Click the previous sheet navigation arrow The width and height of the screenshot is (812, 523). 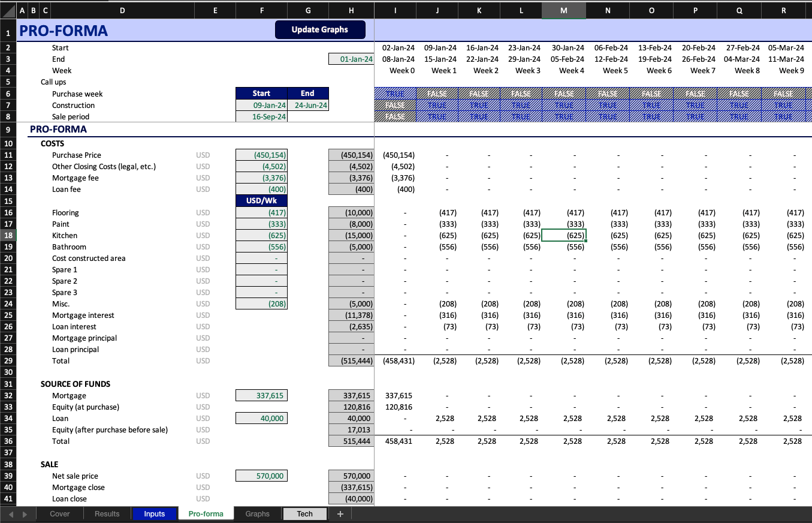pos(9,514)
